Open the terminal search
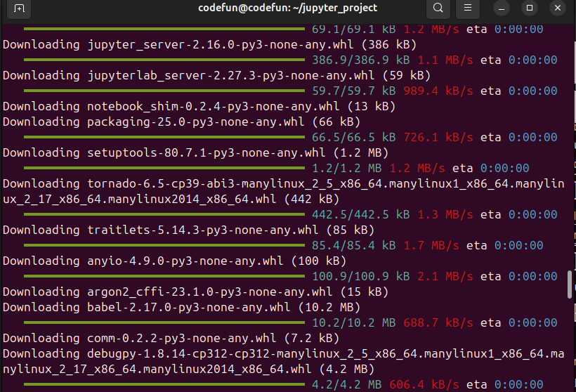The width and height of the screenshot is (576, 392). tap(438, 8)
